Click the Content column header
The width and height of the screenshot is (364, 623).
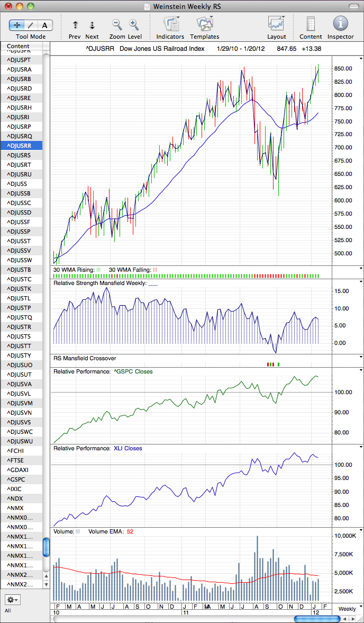point(22,47)
